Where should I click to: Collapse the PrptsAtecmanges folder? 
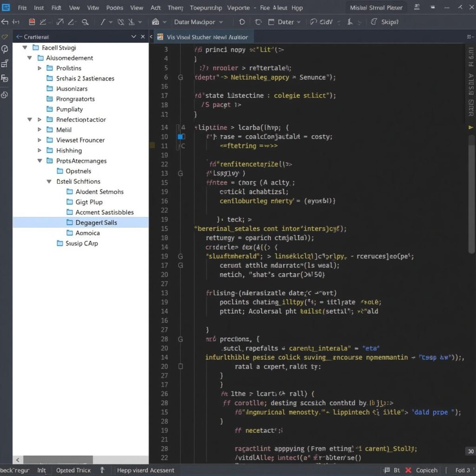coord(40,161)
